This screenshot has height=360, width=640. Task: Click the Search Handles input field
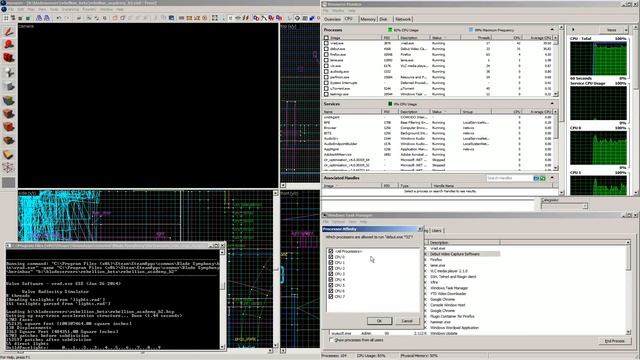pos(509,178)
